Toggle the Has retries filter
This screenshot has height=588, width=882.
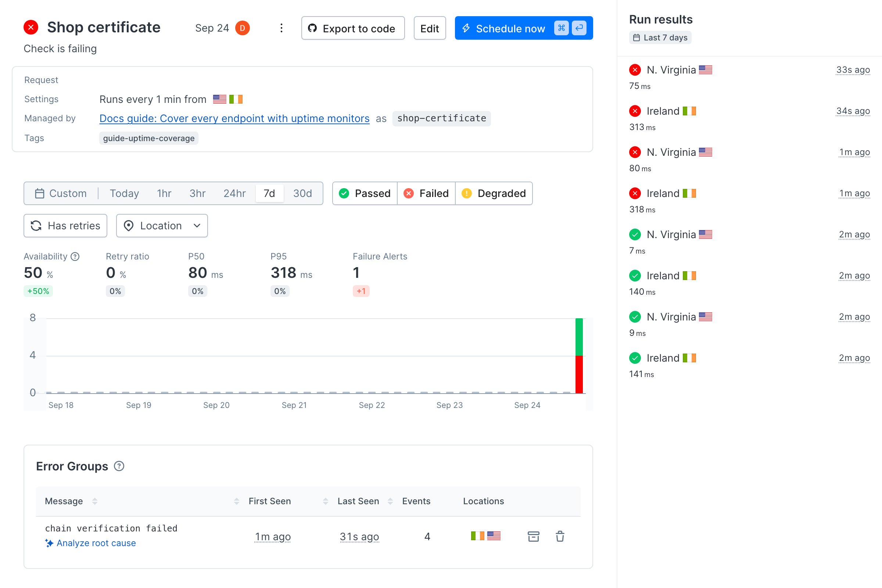(x=65, y=226)
